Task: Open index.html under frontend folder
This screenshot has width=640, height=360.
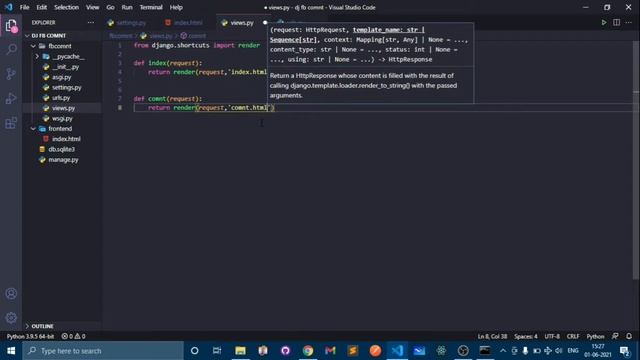Action: 66,139
